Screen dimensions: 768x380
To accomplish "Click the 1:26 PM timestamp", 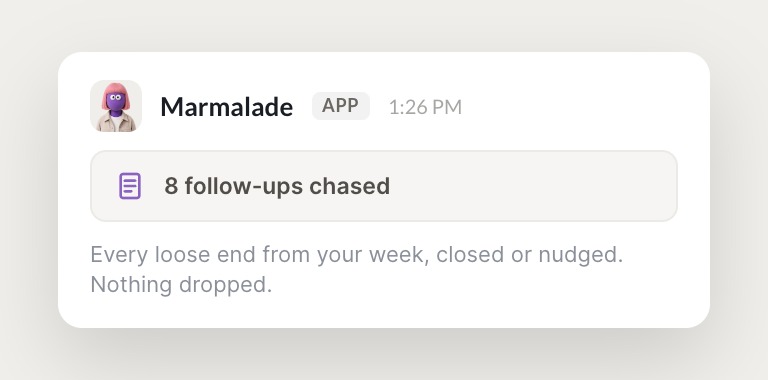I will tap(425, 108).
